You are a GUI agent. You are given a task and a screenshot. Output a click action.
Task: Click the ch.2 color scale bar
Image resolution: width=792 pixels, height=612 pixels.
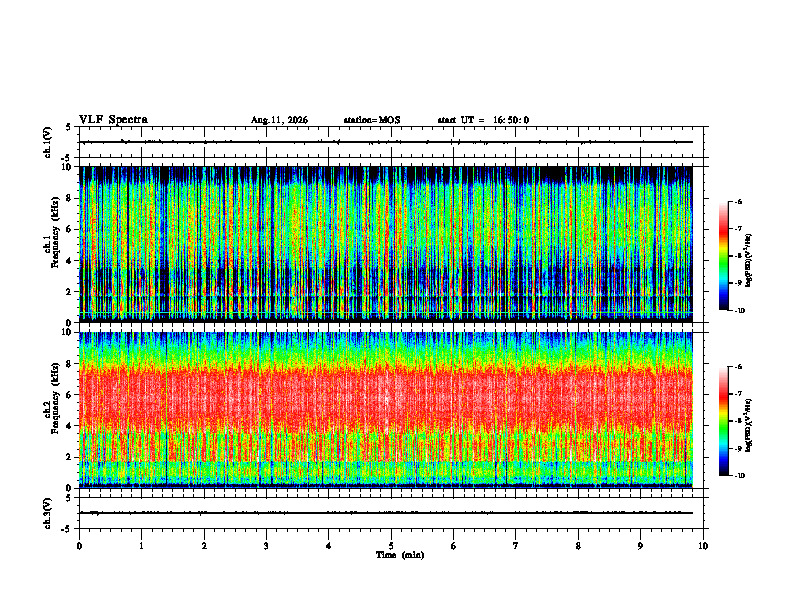(x=723, y=421)
